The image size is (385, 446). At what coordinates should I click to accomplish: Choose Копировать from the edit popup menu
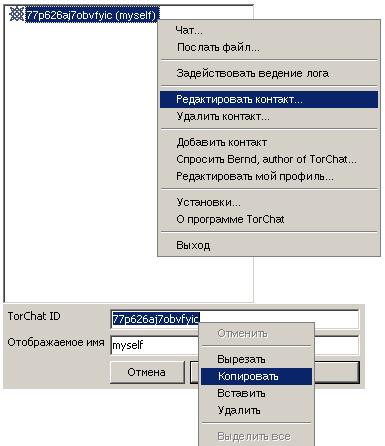point(256,376)
